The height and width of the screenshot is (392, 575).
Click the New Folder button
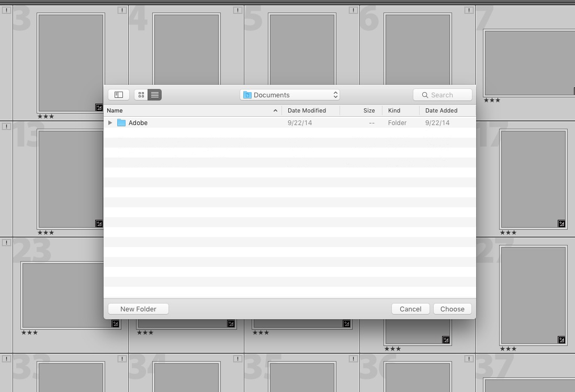coord(138,309)
